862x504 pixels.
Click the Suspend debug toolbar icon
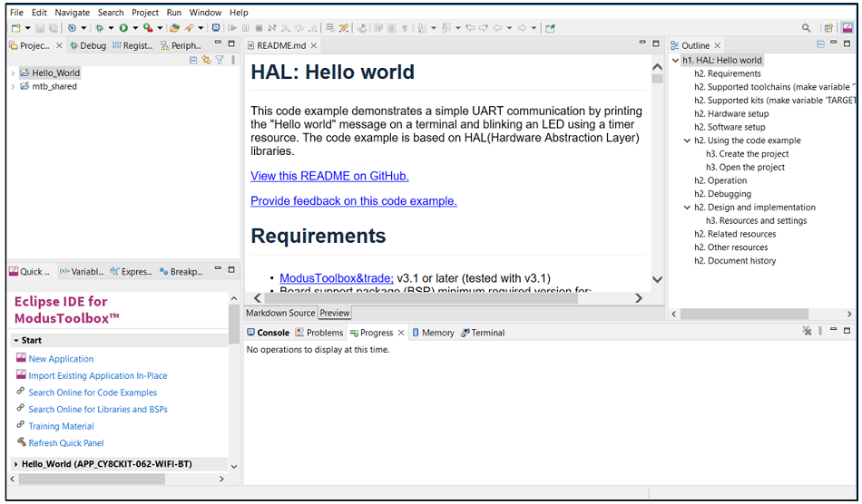[x=246, y=28]
